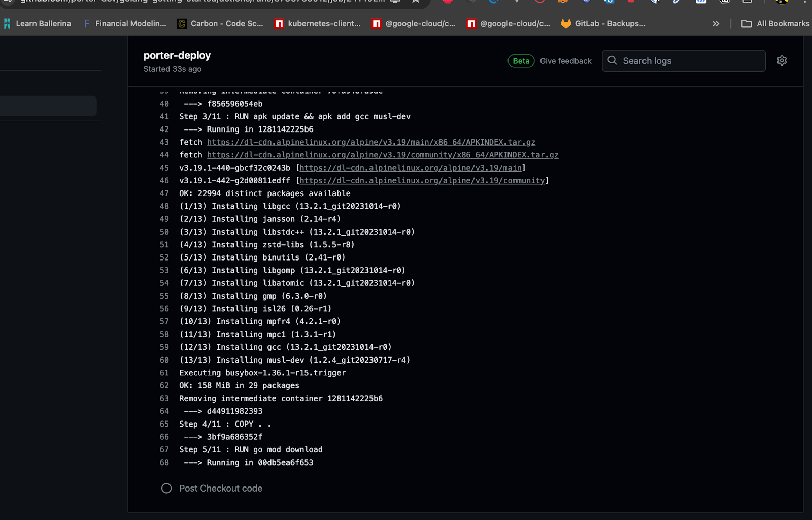The width and height of the screenshot is (812, 520).
Task: Click the Beta badge
Action: point(521,61)
